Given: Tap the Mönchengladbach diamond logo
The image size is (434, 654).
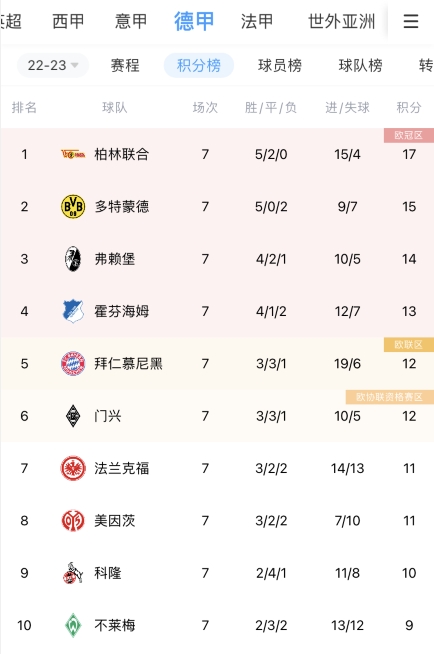Looking at the screenshot, I should [73, 416].
